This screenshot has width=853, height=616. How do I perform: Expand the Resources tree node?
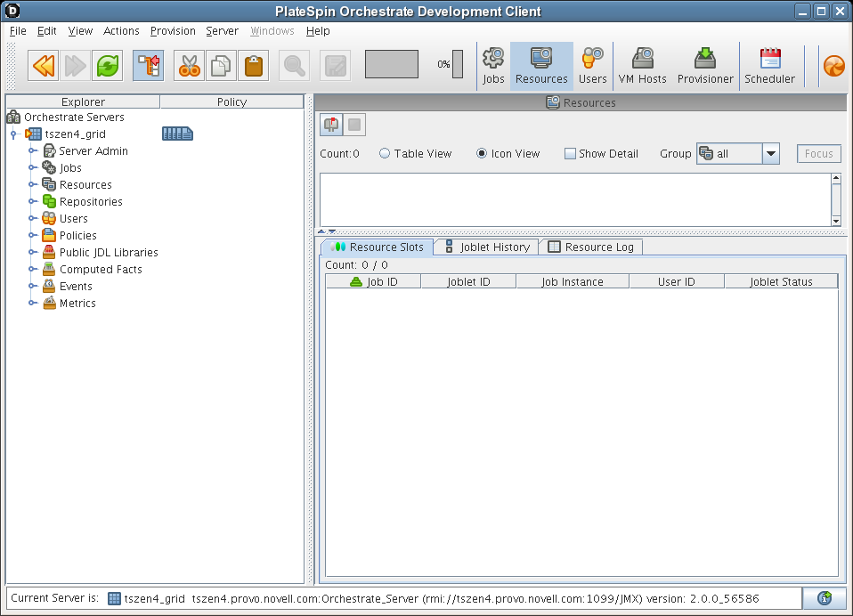click(33, 184)
